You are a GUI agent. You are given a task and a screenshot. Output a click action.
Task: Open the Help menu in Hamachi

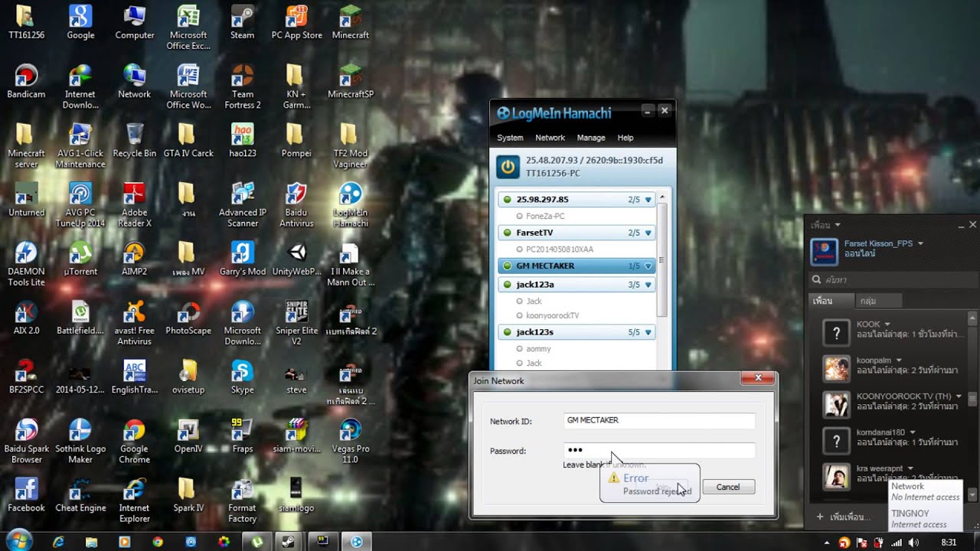[626, 138]
